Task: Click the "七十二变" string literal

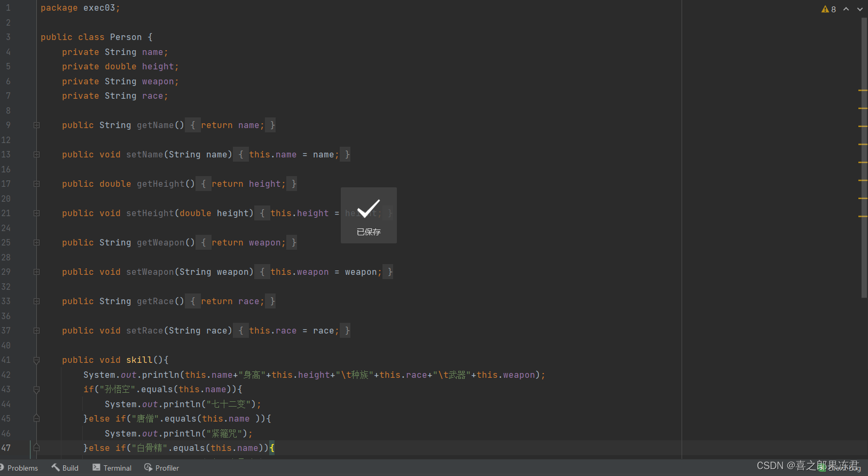Action: (229, 404)
